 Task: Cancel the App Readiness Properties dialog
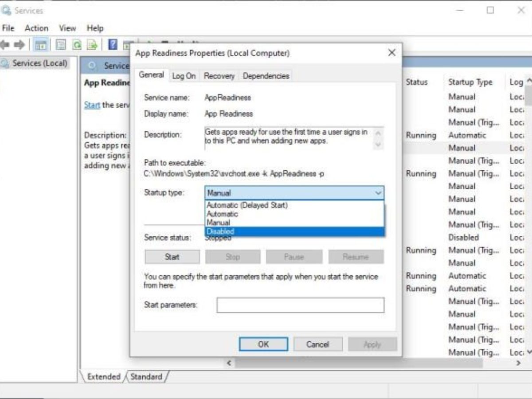point(317,344)
